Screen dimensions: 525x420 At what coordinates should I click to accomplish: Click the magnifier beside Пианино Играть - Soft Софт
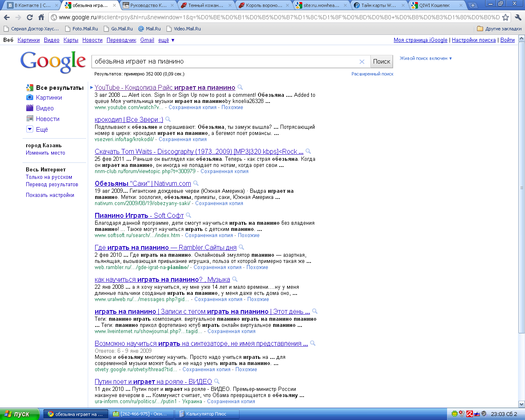[x=188, y=215]
